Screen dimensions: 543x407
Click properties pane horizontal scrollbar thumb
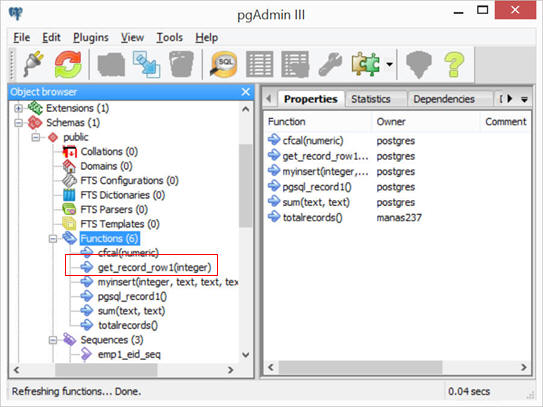360,367
